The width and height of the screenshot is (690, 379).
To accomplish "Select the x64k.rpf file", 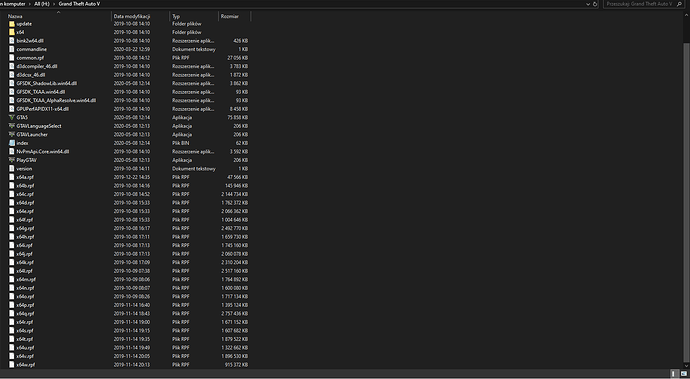I will (25, 262).
